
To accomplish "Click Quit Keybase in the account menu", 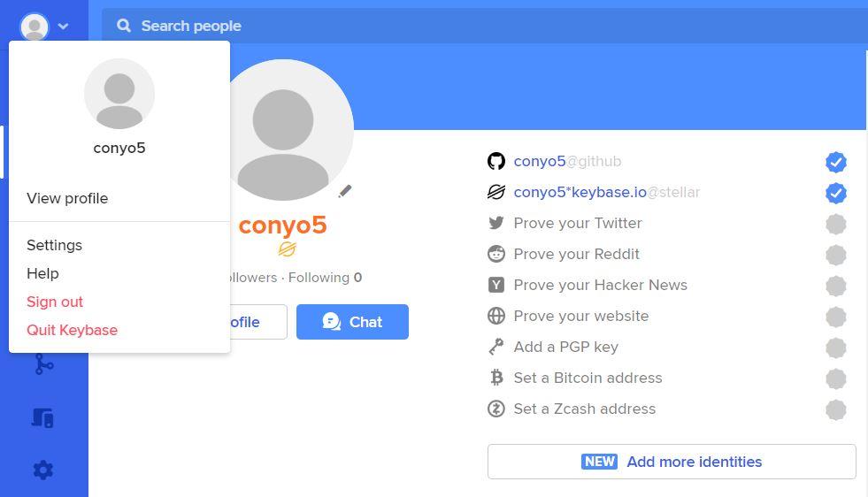I will click(x=72, y=330).
